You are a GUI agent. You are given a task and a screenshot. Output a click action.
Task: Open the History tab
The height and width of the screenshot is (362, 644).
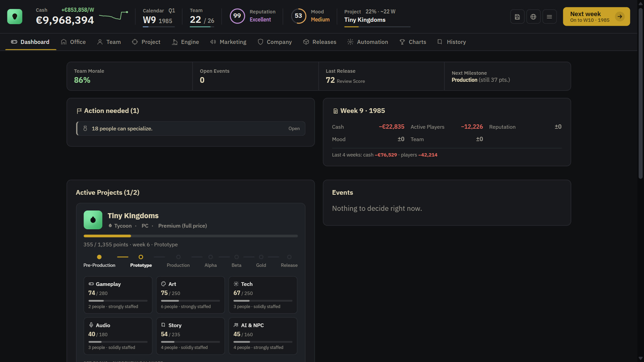(452, 42)
